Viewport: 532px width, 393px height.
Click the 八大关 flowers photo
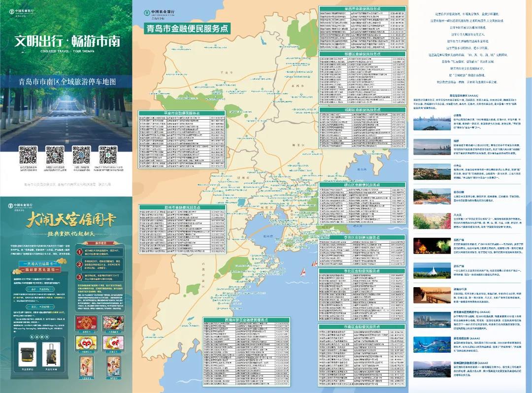(432, 221)
